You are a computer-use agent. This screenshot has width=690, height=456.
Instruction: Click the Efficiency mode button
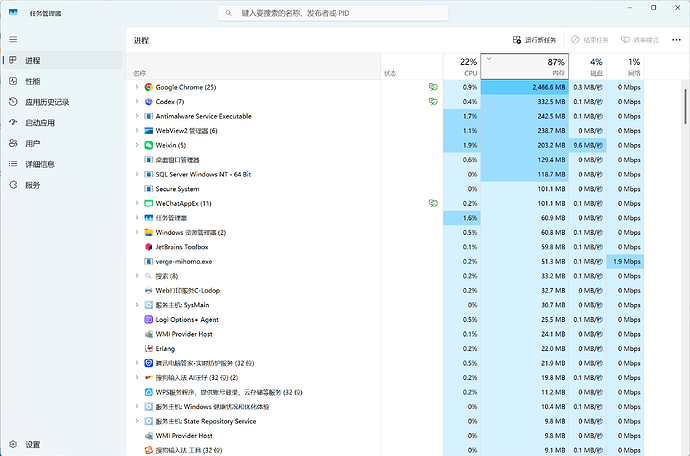(639, 40)
